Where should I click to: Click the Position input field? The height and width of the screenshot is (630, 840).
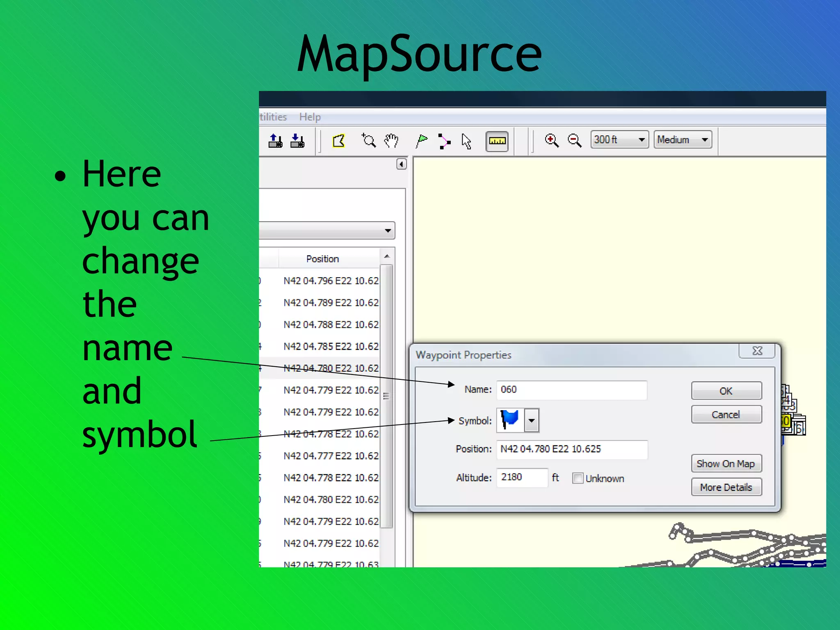point(571,450)
